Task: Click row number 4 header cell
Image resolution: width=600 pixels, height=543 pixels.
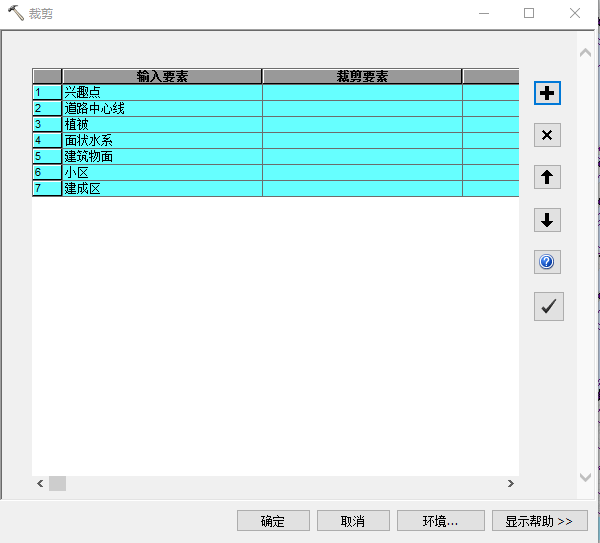Action: (47, 141)
